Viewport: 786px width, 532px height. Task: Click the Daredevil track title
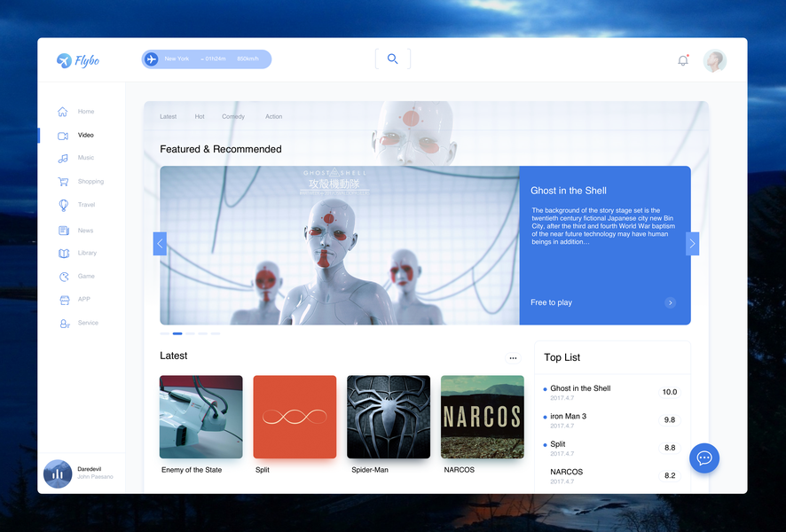90,469
